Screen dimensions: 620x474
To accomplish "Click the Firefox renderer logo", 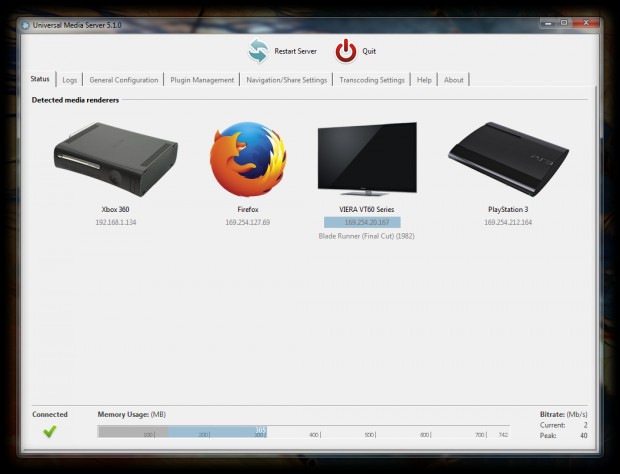I will (x=248, y=159).
